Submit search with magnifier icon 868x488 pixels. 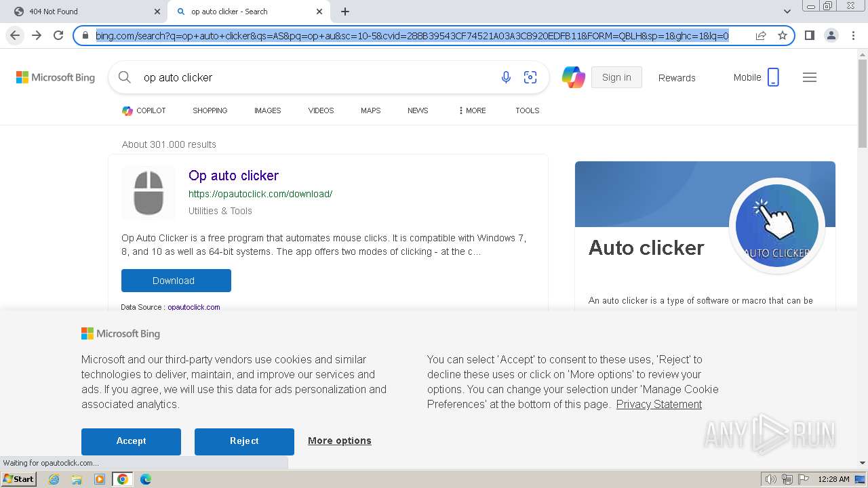(125, 77)
